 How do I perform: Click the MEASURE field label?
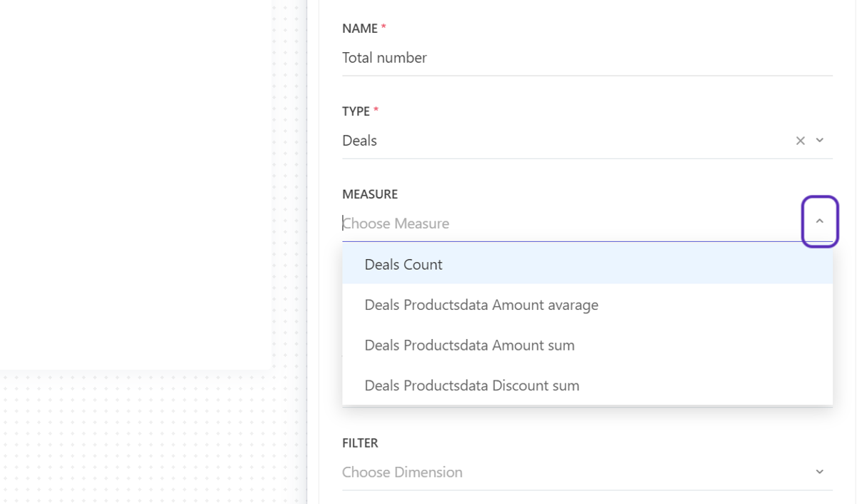(370, 194)
